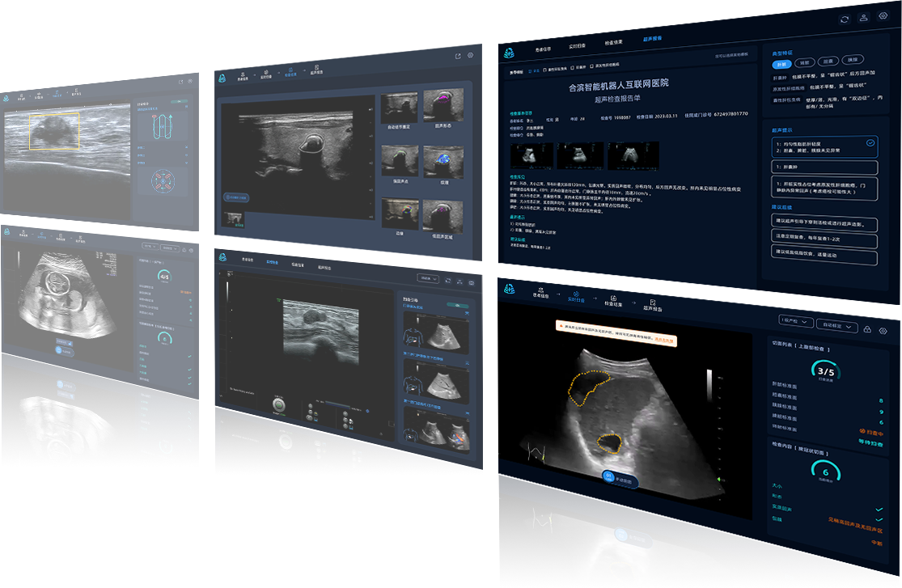This screenshot has width=902, height=588.
Task: Click 检查结果 step icon in liver scan window
Action: click(x=613, y=300)
